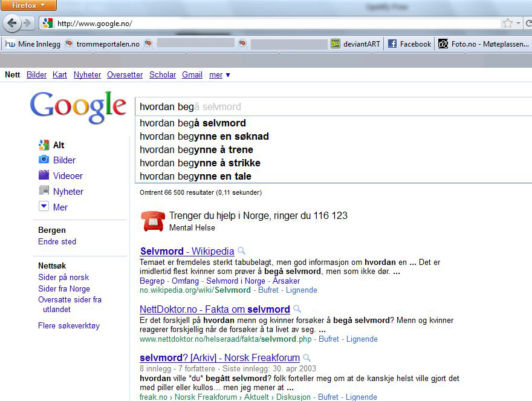Filter by Sider på norsk
Image resolution: width=532 pixels, height=401 pixels.
click(63, 277)
